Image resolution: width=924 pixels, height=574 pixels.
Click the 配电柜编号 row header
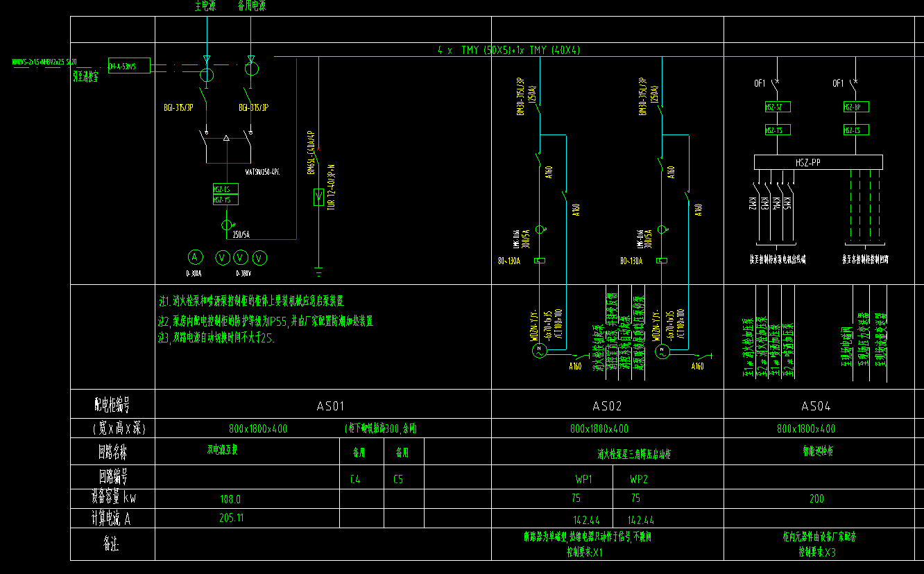(x=112, y=404)
